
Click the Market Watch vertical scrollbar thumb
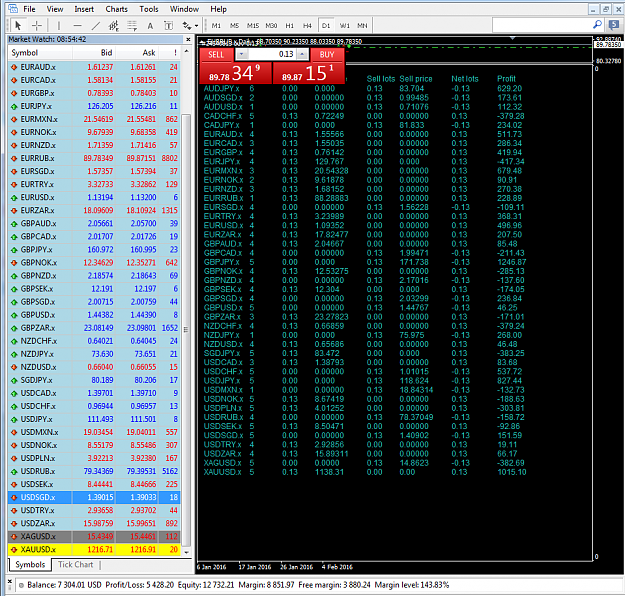pyautogui.click(x=186, y=330)
